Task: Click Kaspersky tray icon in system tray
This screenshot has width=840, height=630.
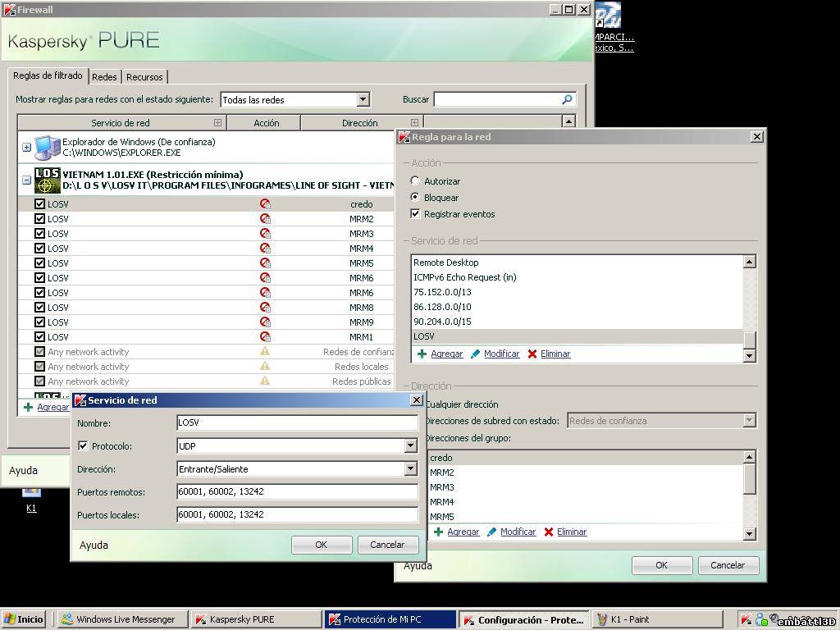Action: click(x=746, y=619)
